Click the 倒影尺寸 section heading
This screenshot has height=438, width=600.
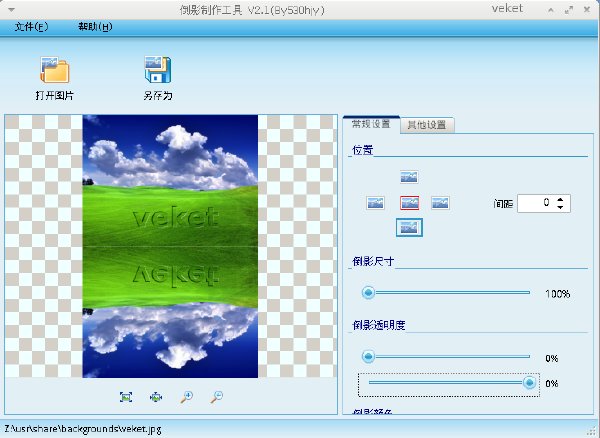[x=373, y=261]
